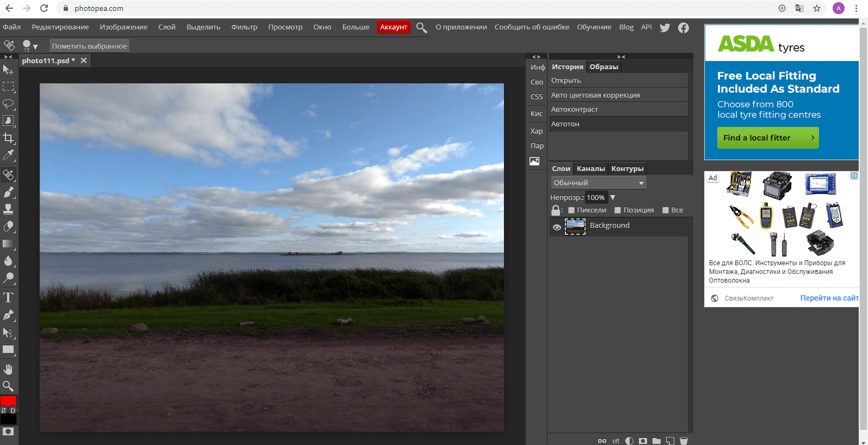Collapse the left toolbar with >< arrows
Screen dimensions: 868x445
click(8, 57)
